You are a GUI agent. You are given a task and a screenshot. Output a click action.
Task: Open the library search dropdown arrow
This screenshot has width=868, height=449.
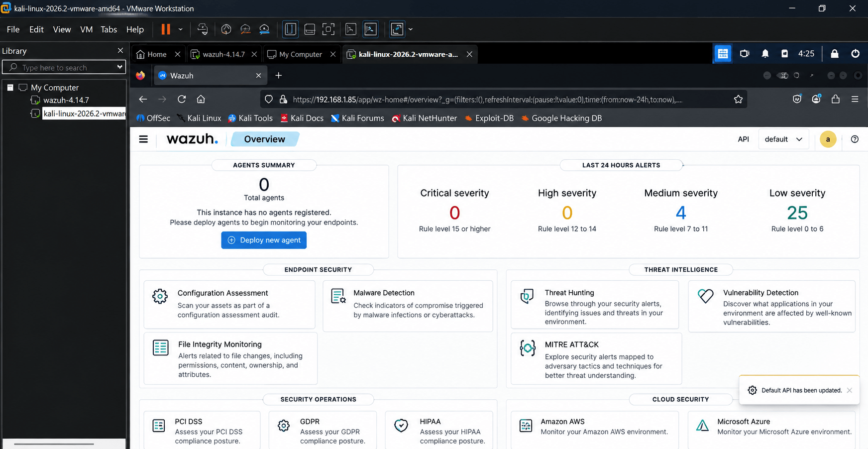pyautogui.click(x=119, y=67)
